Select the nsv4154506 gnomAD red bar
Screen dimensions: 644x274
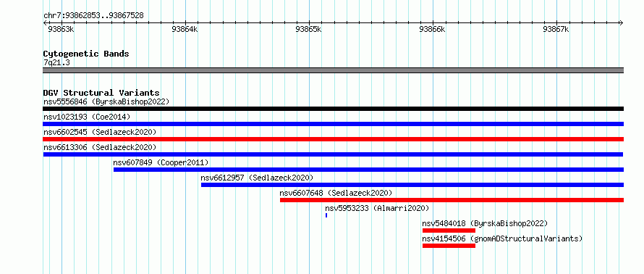tap(449, 246)
